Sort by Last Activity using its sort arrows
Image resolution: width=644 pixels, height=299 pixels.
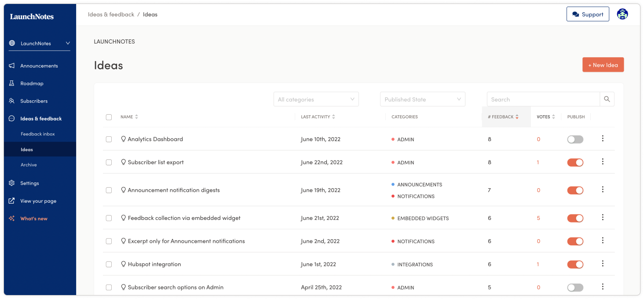(333, 117)
